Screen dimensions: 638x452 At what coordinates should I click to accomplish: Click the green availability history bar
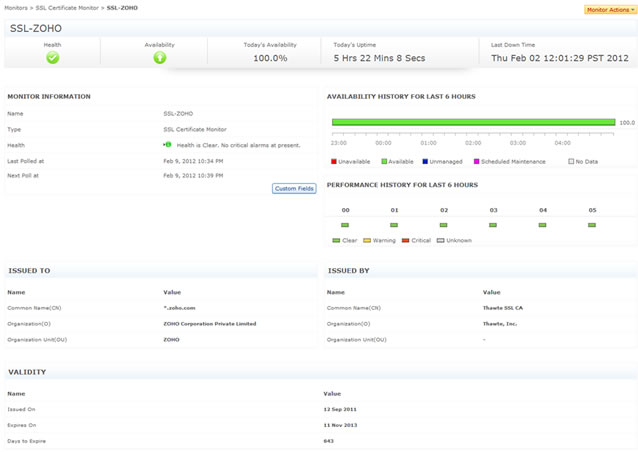click(x=473, y=123)
